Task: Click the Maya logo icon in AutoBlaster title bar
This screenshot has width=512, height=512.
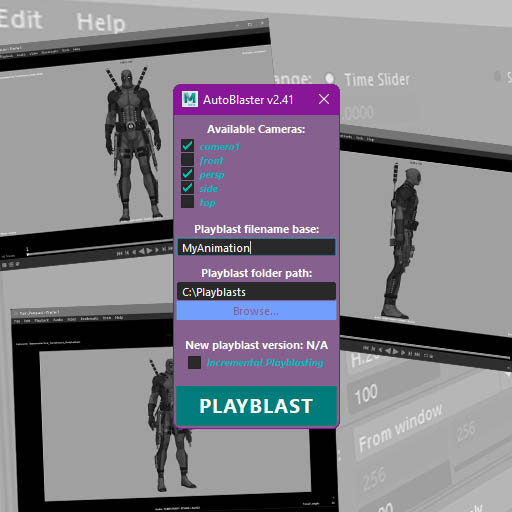Action: coord(190,99)
